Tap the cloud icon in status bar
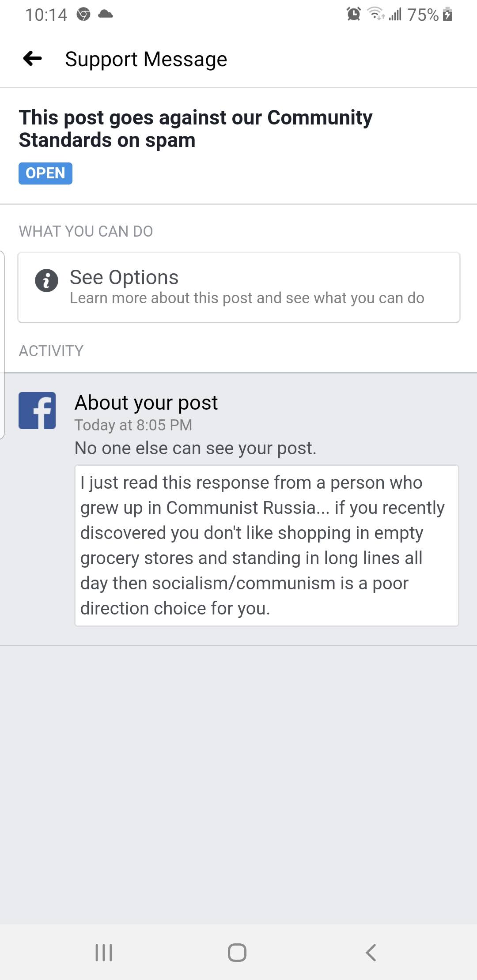477x980 pixels. coord(106,15)
